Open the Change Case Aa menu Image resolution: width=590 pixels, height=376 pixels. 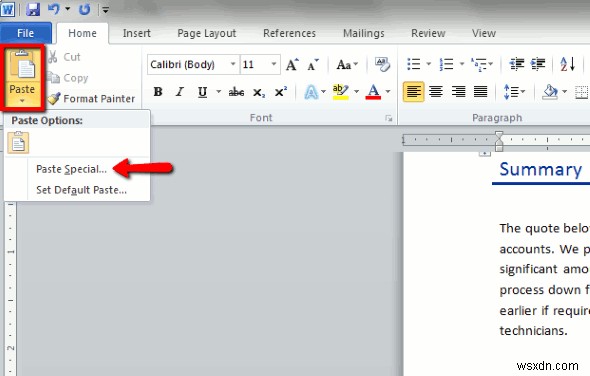pos(347,65)
